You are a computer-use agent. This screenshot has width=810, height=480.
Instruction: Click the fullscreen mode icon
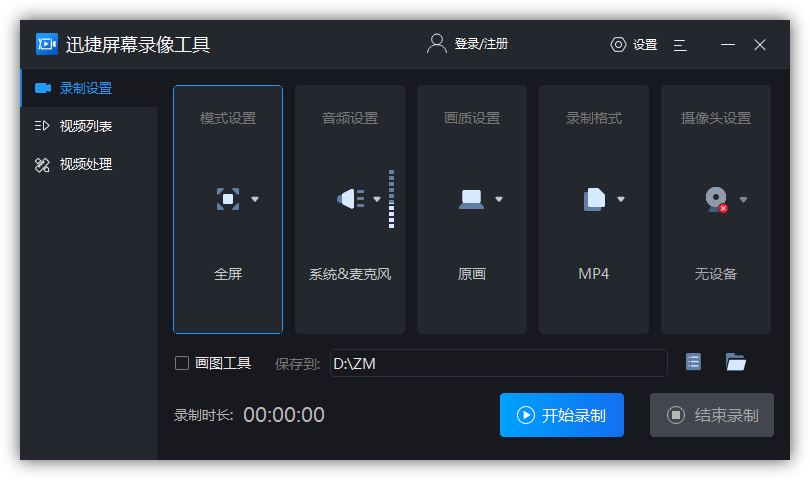coord(228,199)
